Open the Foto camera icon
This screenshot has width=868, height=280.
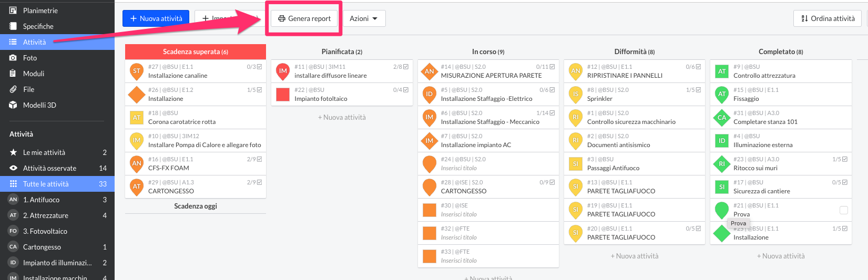pyautogui.click(x=13, y=58)
